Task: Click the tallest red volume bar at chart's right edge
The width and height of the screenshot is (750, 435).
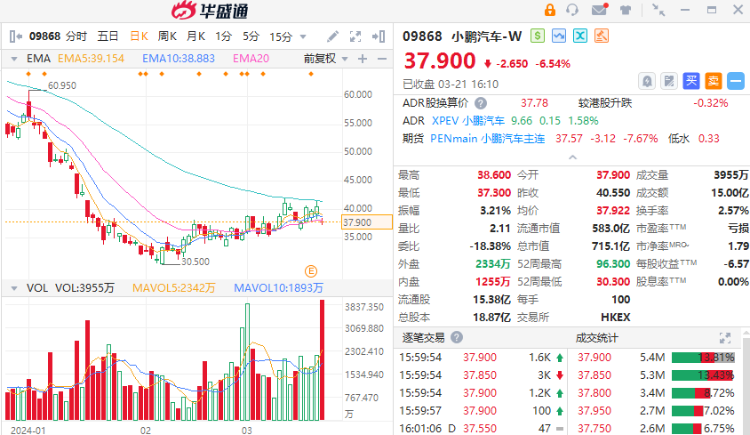Action: (322, 360)
